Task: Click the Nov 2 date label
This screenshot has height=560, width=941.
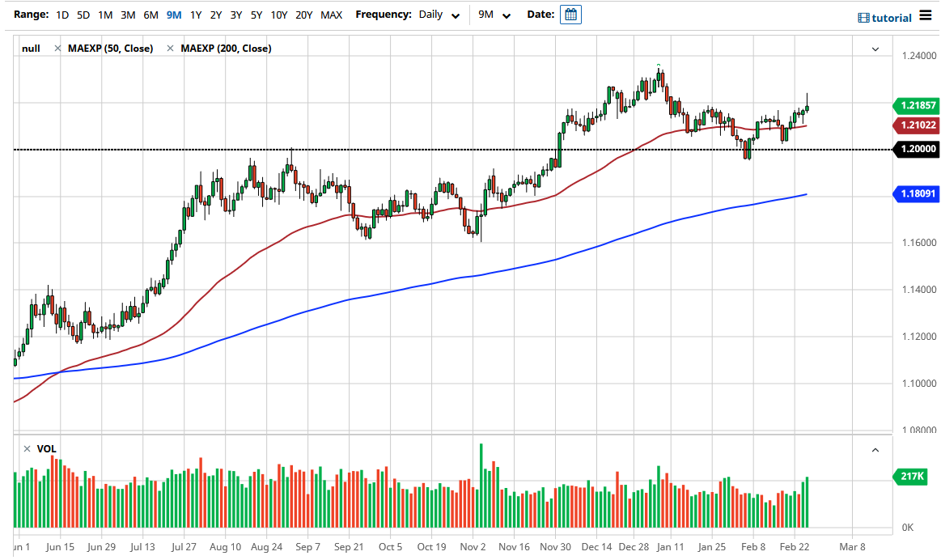Action: [473, 547]
